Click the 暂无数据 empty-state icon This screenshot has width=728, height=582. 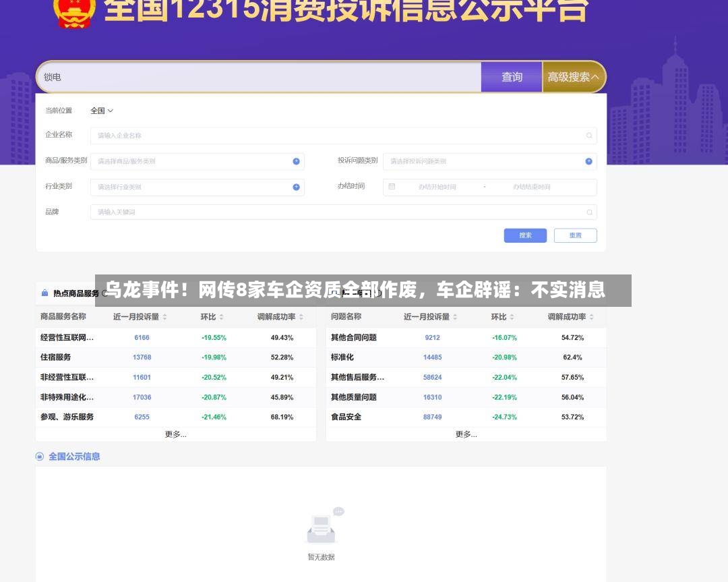coord(324,525)
